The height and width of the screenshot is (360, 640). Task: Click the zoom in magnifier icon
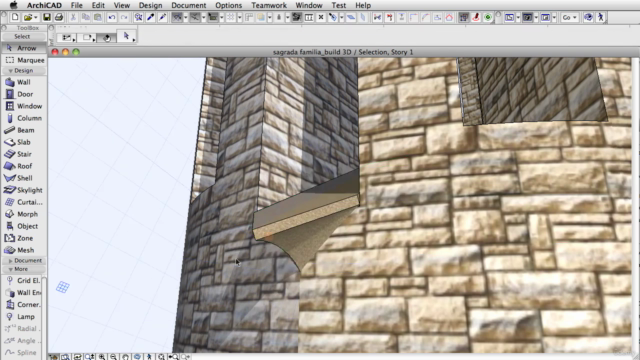click(102, 357)
